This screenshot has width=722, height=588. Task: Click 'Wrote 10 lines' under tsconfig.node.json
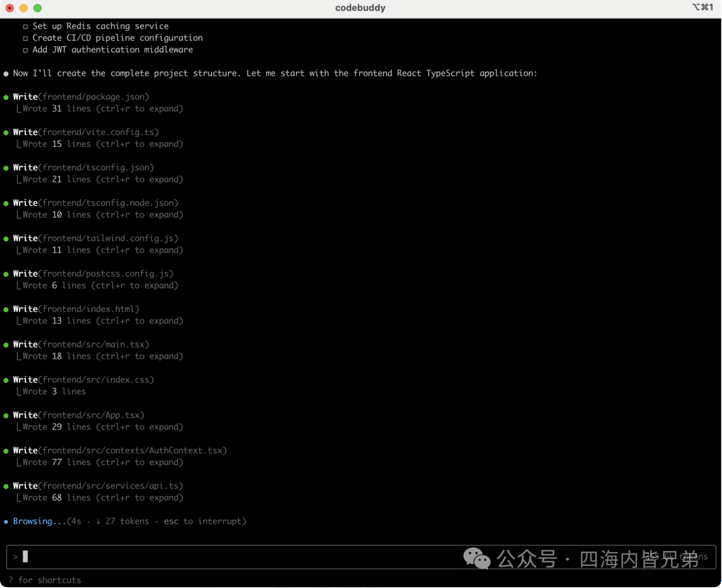coord(57,215)
